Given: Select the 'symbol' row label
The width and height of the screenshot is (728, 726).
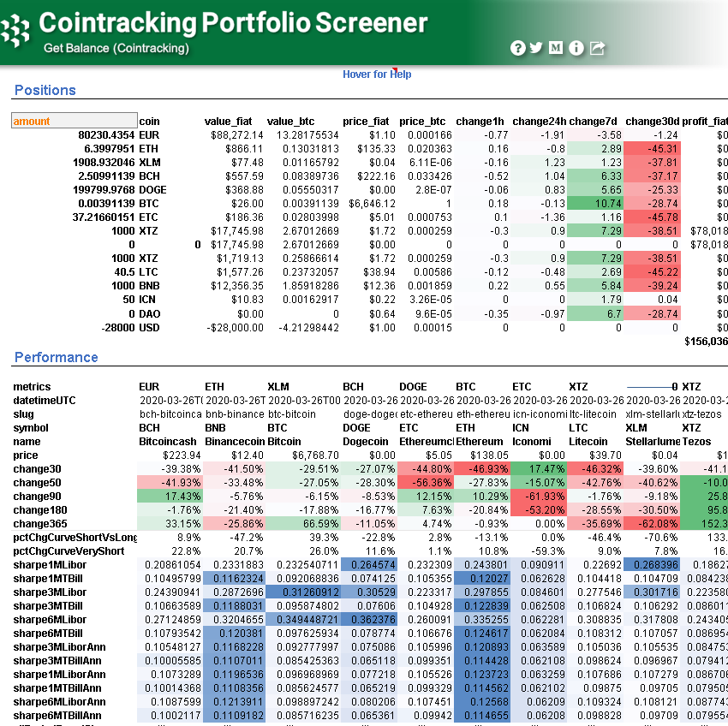Looking at the screenshot, I should 31,427.
